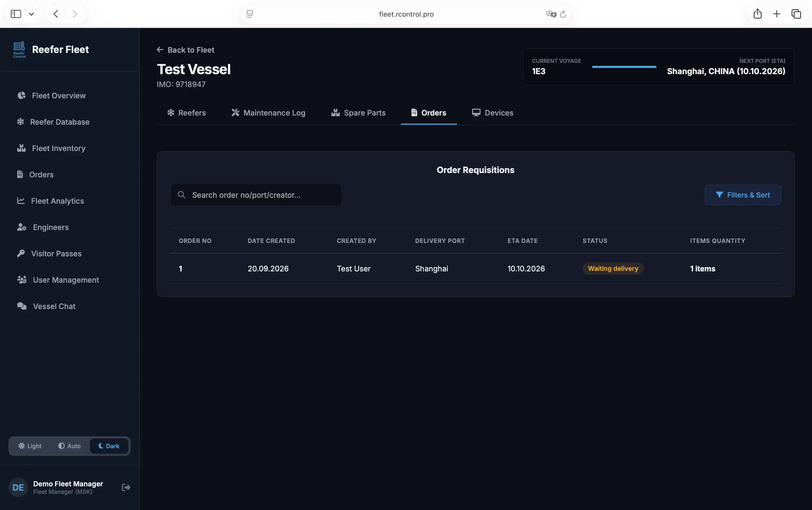Viewport: 812px width, 510px height.
Task: Select the vessel Orders tab
Action: click(x=429, y=113)
